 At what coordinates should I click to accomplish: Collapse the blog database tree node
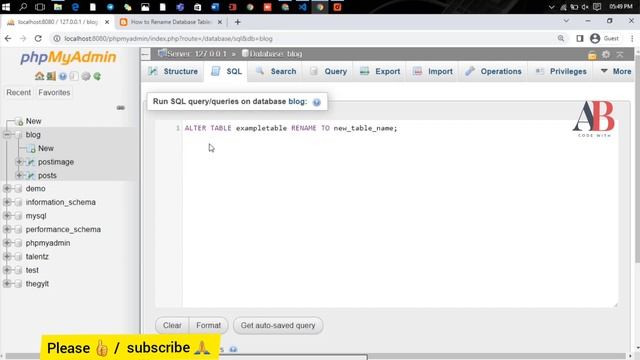[x=7, y=135]
